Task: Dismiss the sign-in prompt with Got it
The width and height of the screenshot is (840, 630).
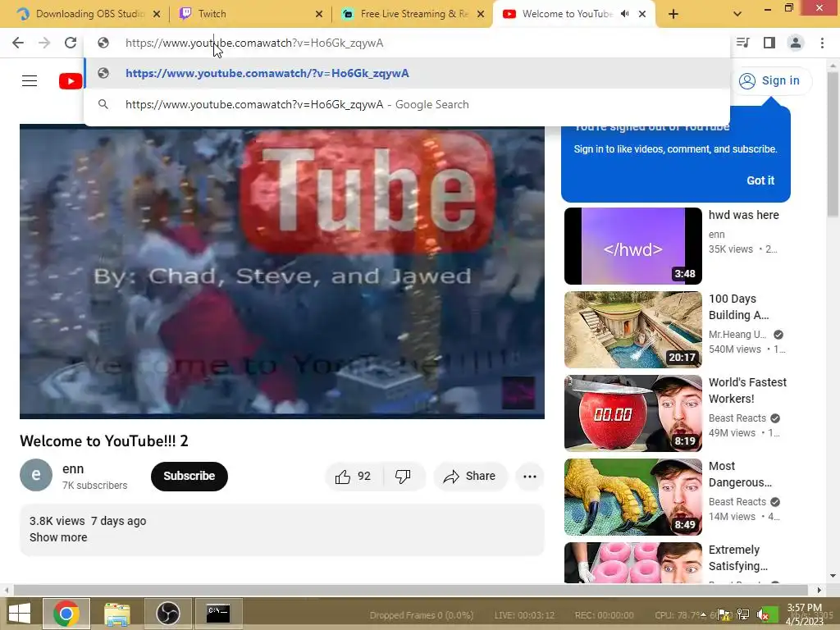Action: coord(760,180)
